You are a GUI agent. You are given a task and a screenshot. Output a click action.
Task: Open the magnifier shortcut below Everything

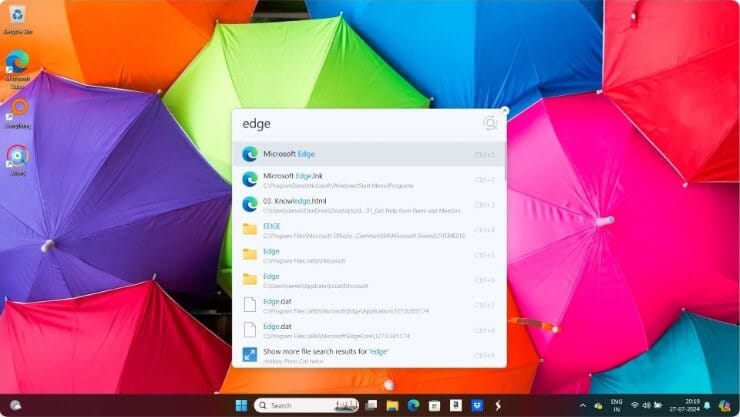tap(17, 160)
